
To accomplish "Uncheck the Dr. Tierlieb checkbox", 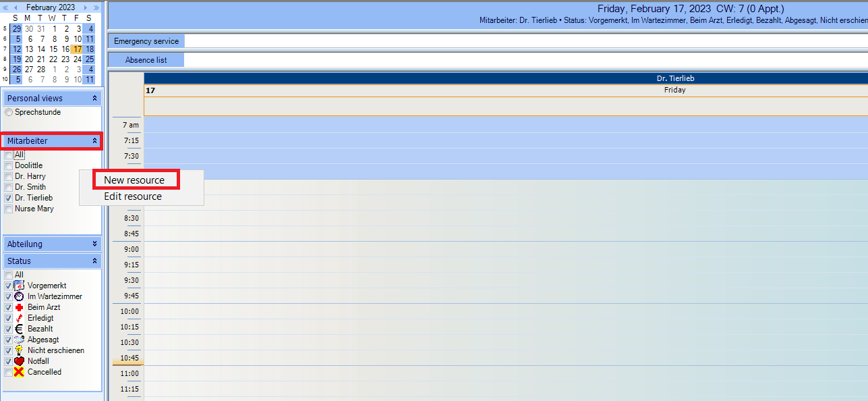I will [x=8, y=198].
